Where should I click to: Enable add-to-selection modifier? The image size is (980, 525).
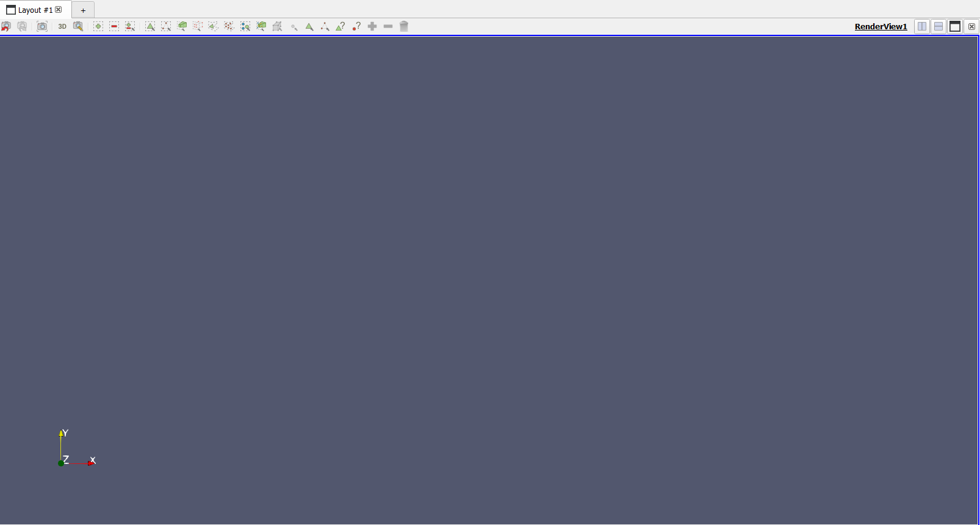pos(98,26)
